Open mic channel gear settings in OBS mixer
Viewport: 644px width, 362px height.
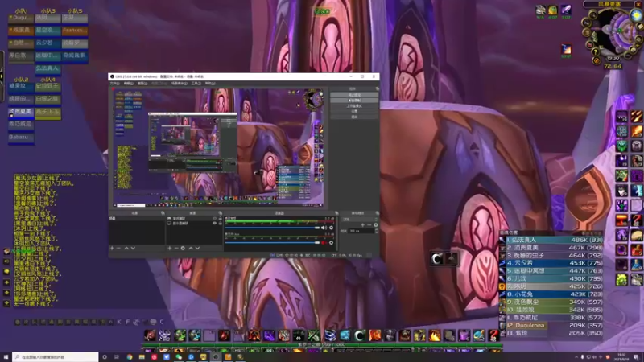click(x=331, y=243)
